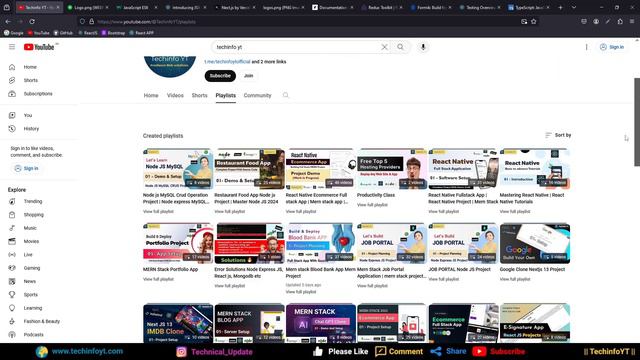
Task: Switch to the Community tab
Action: tap(258, 96)
